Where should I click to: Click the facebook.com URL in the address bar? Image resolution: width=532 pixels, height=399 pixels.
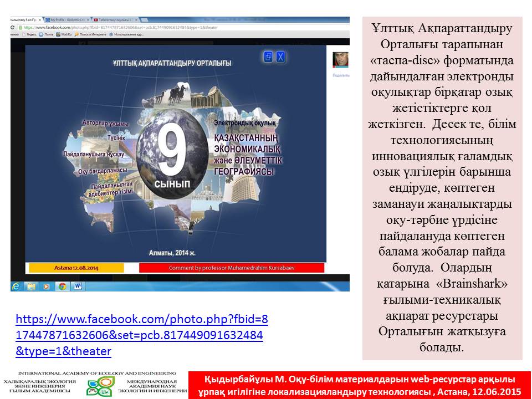120,28
